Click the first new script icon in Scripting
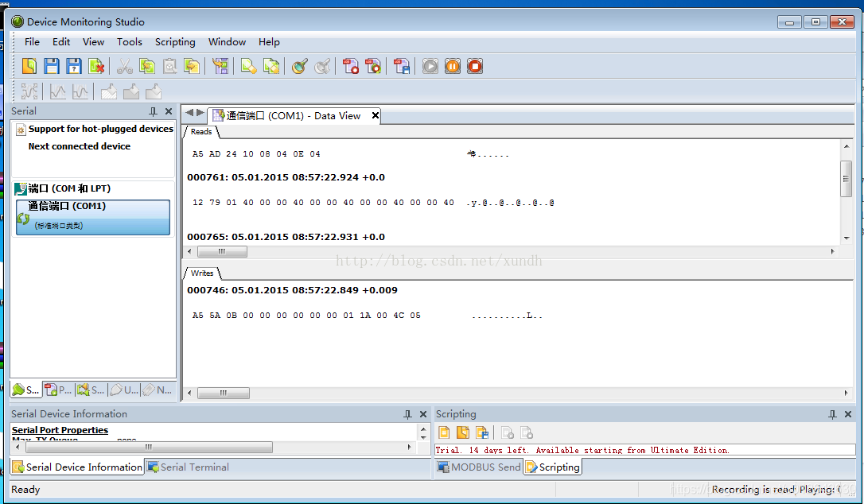 tap(444, 433)
